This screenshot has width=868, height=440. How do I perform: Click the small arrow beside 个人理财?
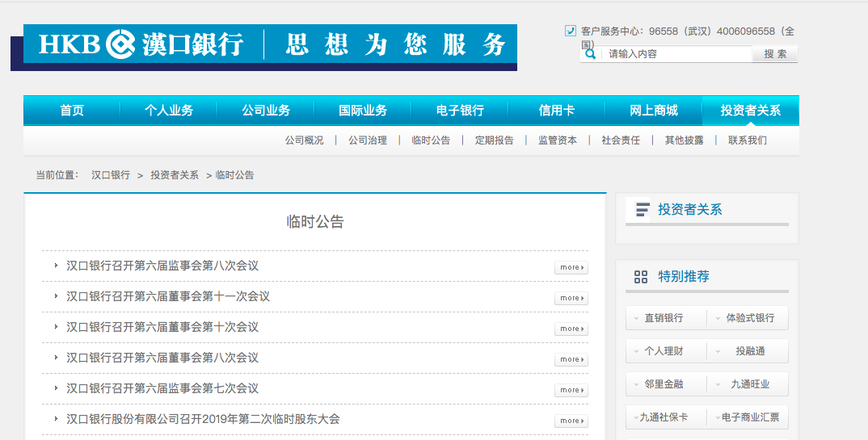(637, 351)
